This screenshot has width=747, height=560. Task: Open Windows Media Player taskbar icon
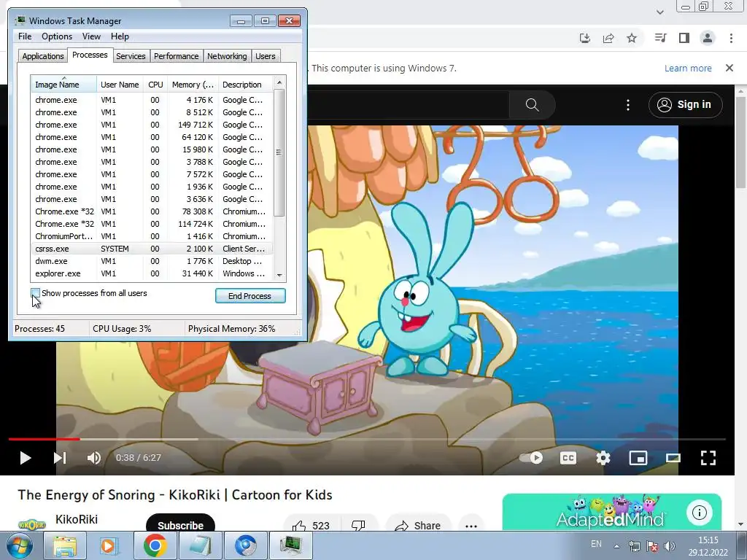[x=109, y=545]
